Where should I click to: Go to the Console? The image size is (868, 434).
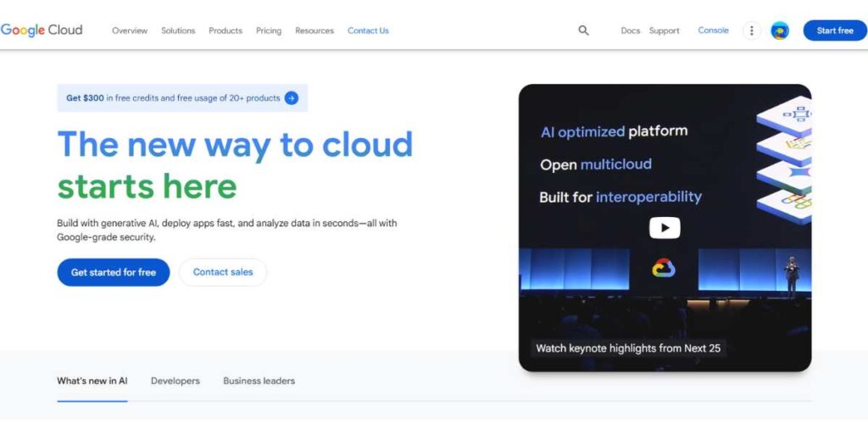pyautogui.click(x=713, y=31)
